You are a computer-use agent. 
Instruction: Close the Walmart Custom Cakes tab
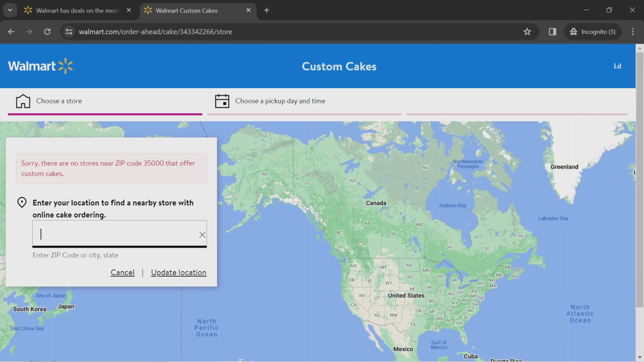point(248,10)
